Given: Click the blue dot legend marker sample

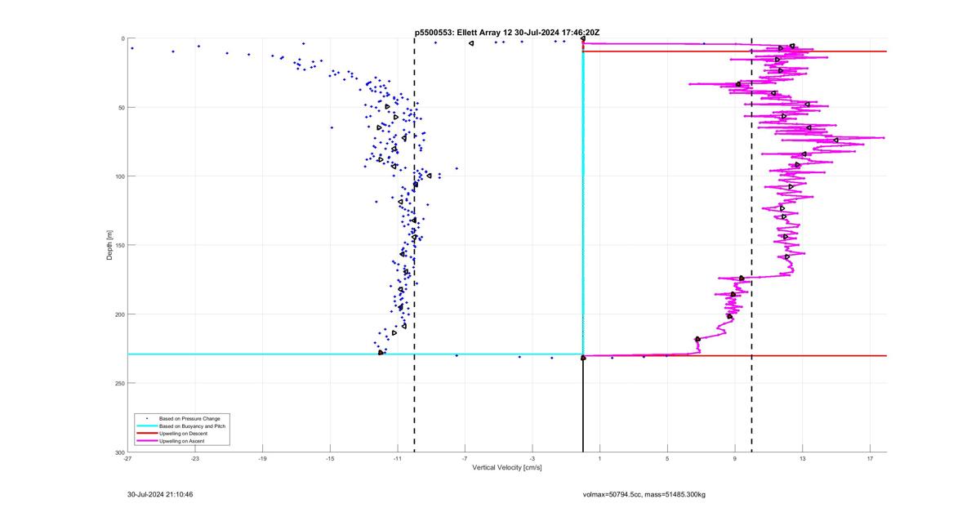Looking at the screenshot, I should coord(146,418).
